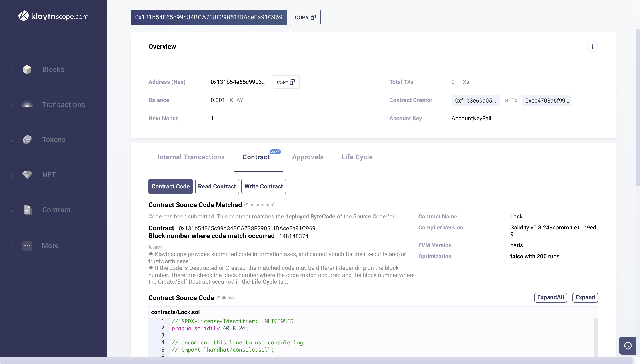Select the Write Contract button
The width and height of the screenshot is (640, 364).
pyautogui.click(x=263, y=186)
